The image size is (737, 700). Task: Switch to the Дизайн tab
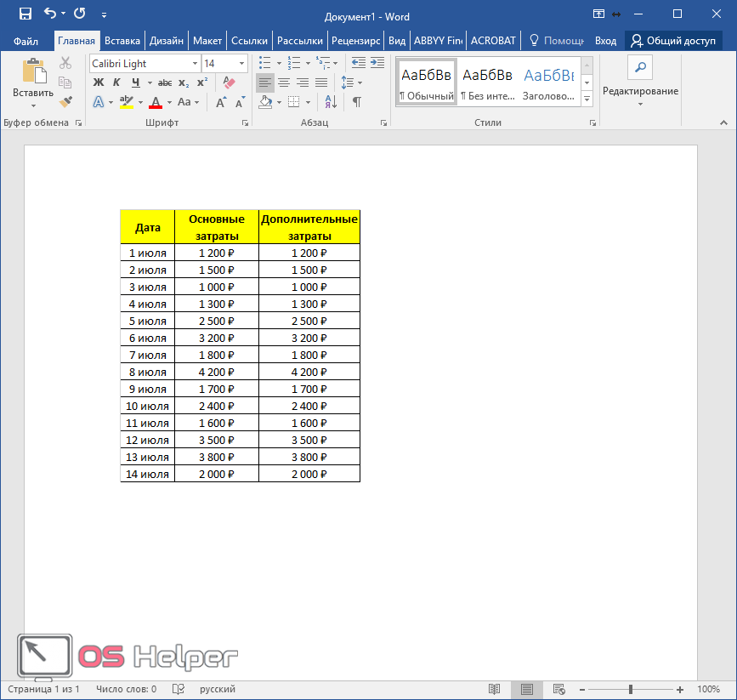tap(166, 40)
